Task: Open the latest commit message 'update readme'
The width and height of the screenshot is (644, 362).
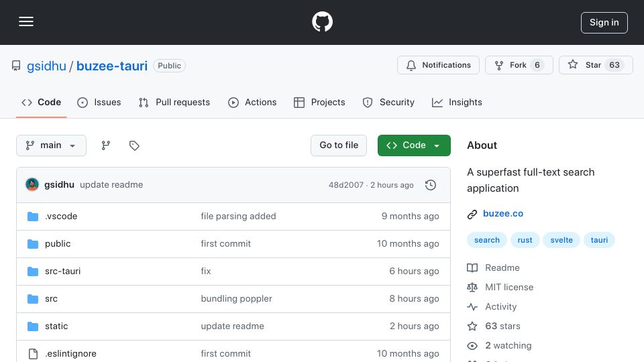Action: click(111, 185)
